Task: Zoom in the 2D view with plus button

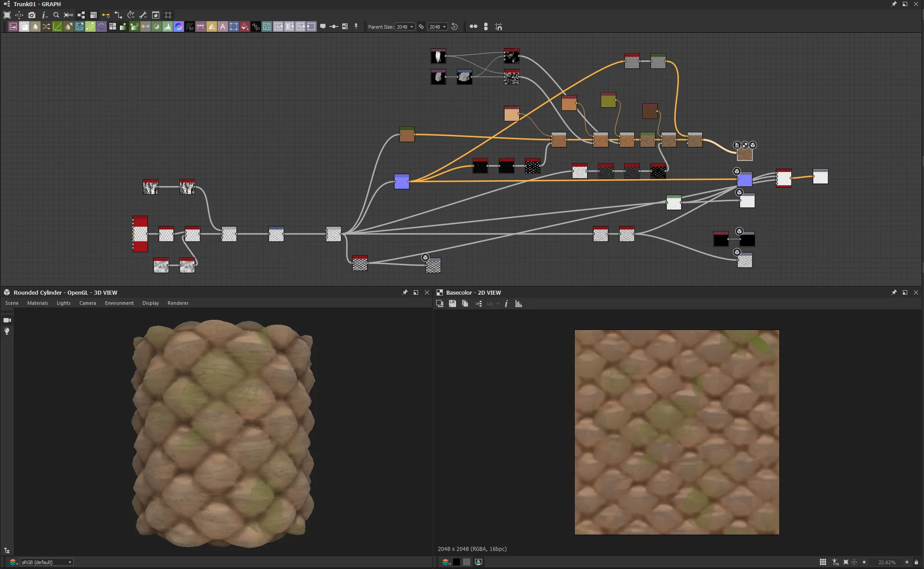Action: click(x=907, y=562)
